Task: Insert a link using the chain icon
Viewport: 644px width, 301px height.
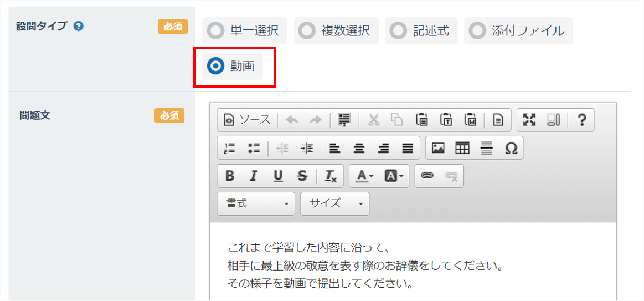Action: pyautogui.click(x=427, y=176)
